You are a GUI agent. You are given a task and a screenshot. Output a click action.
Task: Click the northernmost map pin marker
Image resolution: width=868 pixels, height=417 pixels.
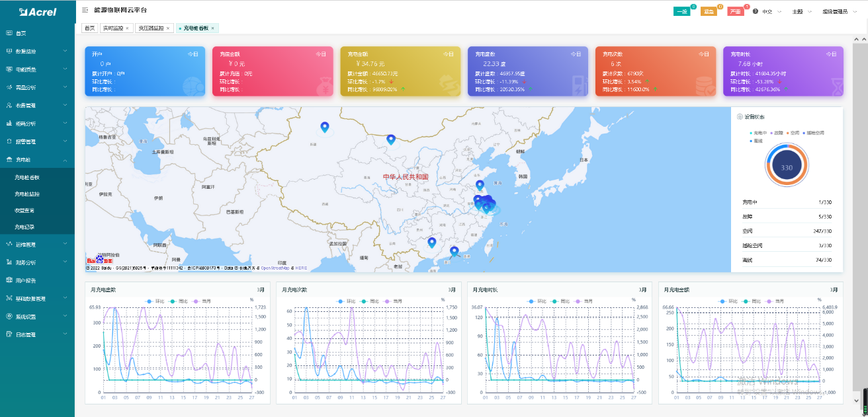pyautogui.click(x=324, y=127)
